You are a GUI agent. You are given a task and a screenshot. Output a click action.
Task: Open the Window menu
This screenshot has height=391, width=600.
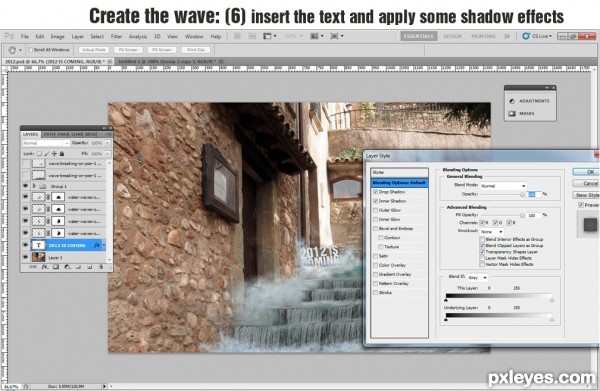pos(194,36)
